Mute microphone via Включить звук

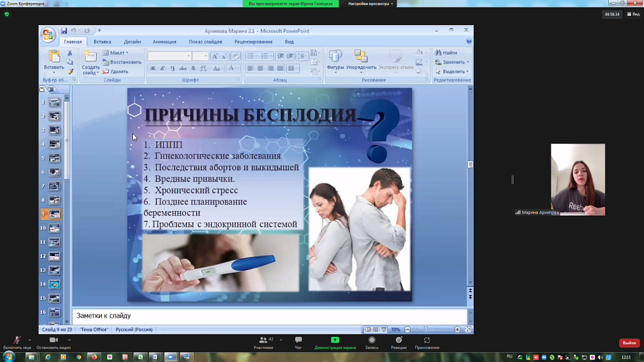(16, 344)
